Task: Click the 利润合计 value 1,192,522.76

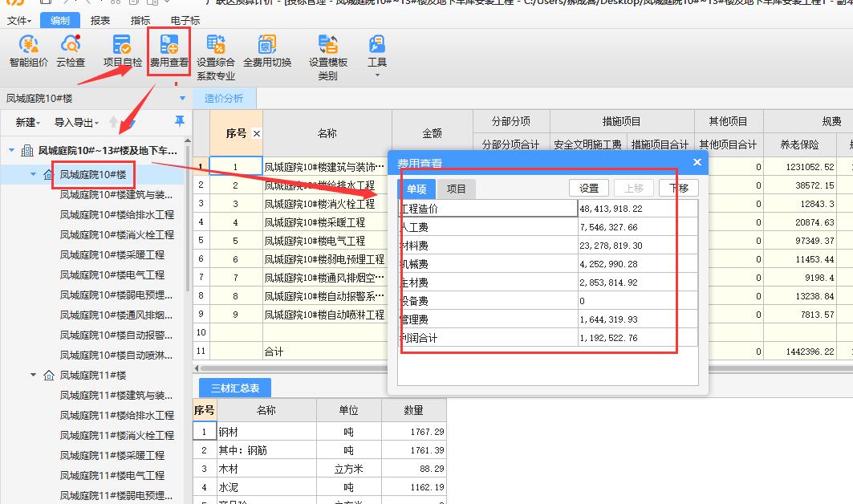Action: 608,338
